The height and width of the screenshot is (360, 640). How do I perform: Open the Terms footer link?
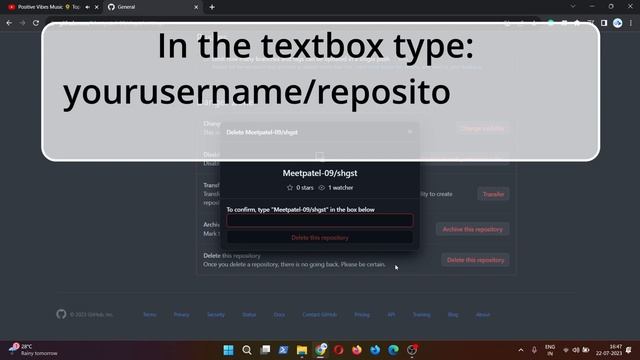click(150, 315)
